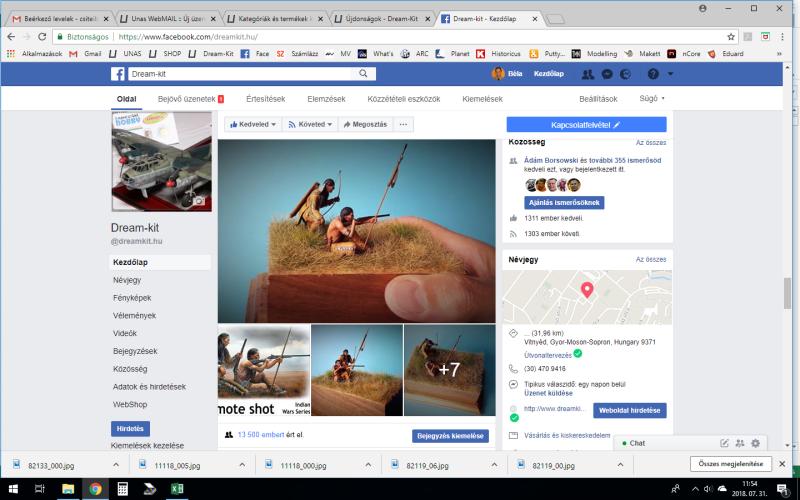Start new message from chat bar
This screenshot has height=500, width=800.
[724, 443]
